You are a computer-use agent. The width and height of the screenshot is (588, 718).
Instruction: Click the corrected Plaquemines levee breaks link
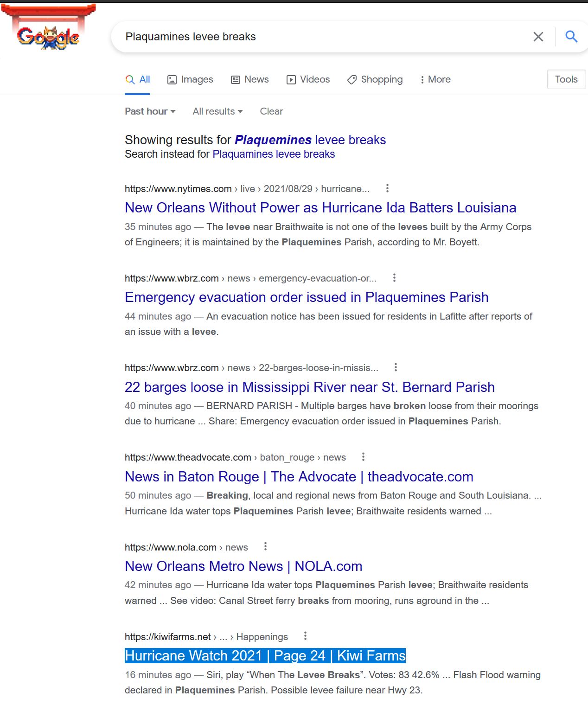[x=310, y=140]
